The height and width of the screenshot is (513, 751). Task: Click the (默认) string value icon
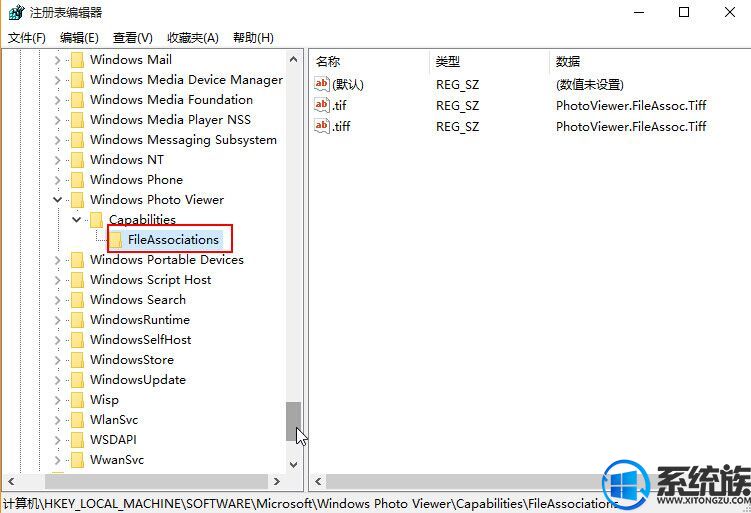click(321, 84)
